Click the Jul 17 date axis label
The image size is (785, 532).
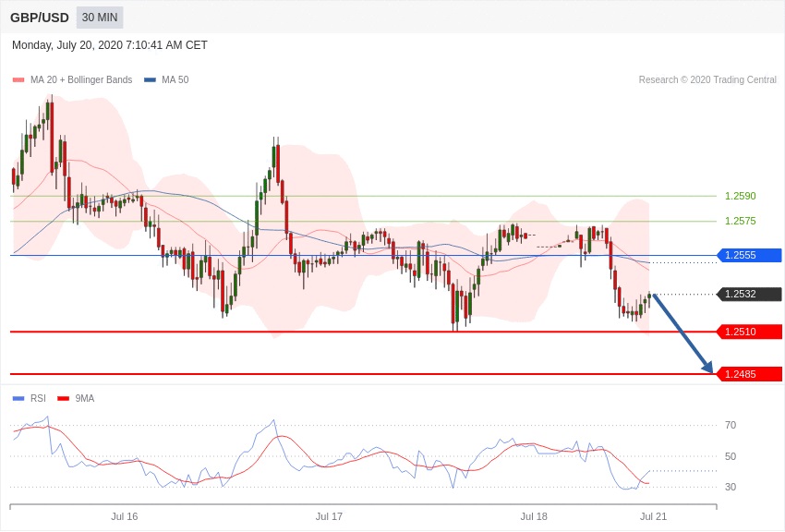(x=329, y=516)
